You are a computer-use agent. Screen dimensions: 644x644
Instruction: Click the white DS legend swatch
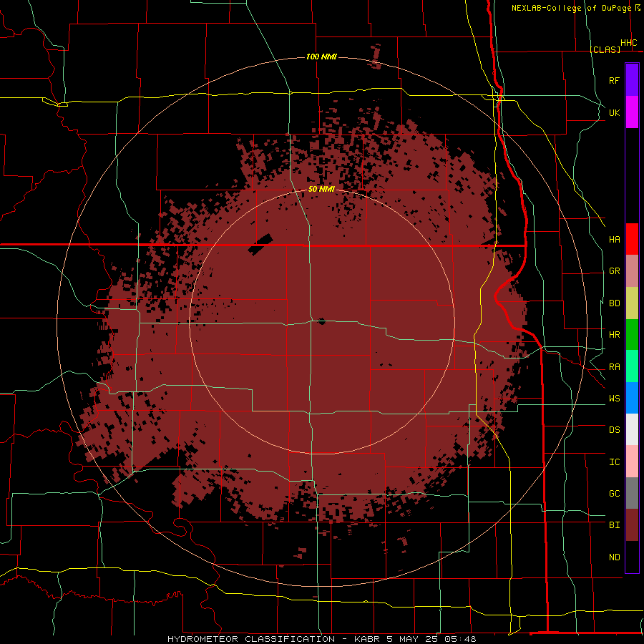632,429
